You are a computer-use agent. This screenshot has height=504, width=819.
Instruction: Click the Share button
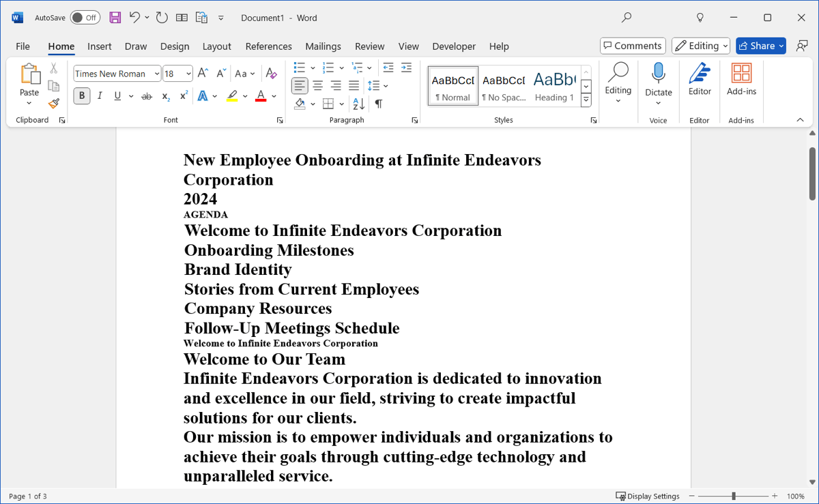pos(761,46)
